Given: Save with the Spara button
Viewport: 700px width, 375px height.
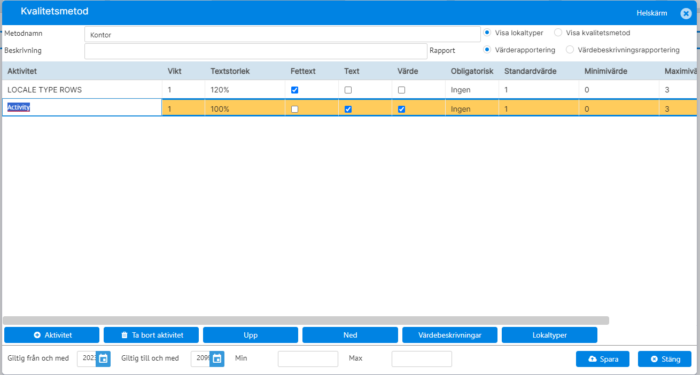Looking at the screenshot, I should click(603, 359).
